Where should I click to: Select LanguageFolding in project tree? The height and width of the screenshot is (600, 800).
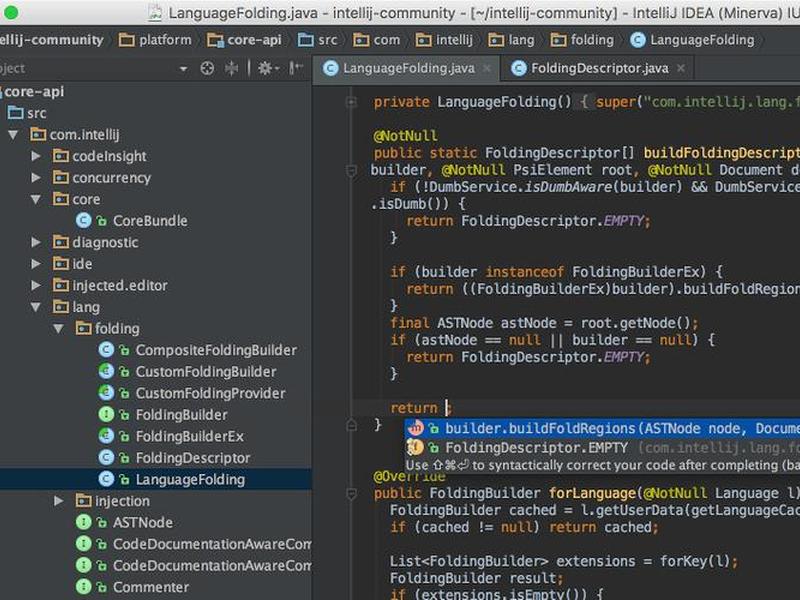[x=190, y=480]
